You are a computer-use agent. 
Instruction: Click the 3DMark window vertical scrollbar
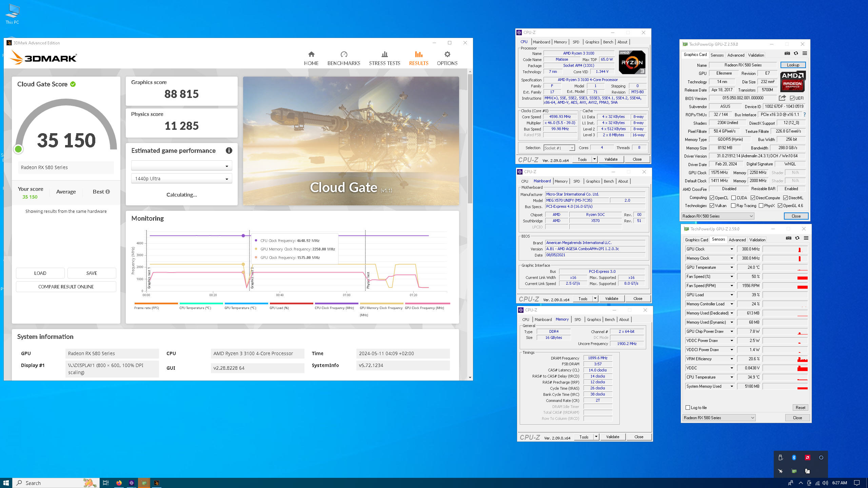click(470, 139)
